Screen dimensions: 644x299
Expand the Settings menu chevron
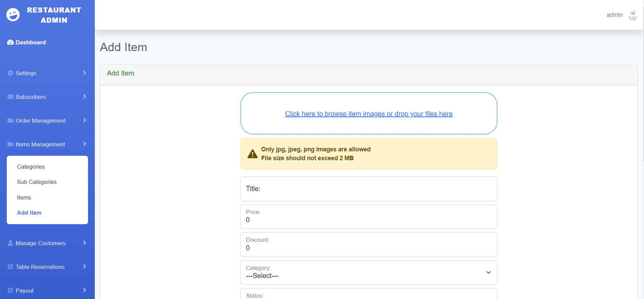pos(85,73)
